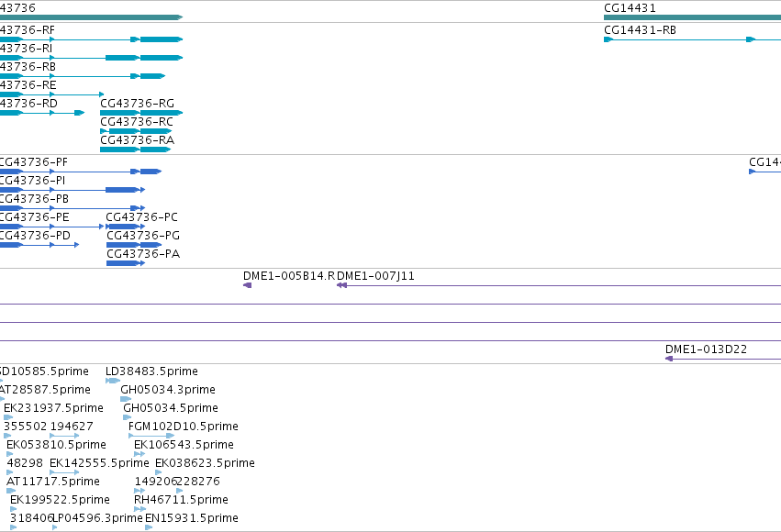Image resolution: width=781 pixels, height=532 pixels.
Task: Select protein label CG43736-PG
Action: point(143,236)
